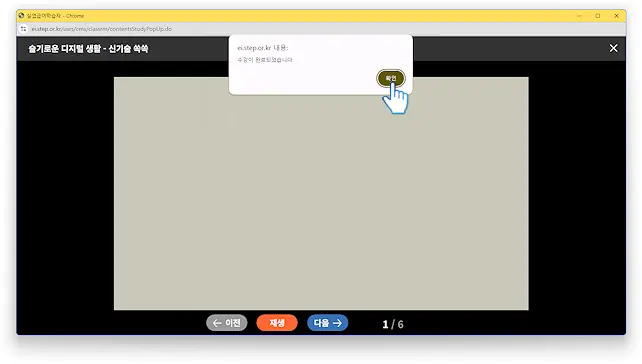Maximize the Chrome window
This screenshot has width=642, height=364.
(597, 16)
